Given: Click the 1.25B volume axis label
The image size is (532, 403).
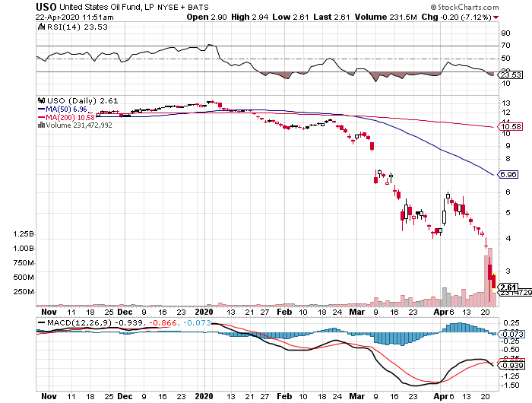Looking at the screenshot, I should (x=24, y=234).
